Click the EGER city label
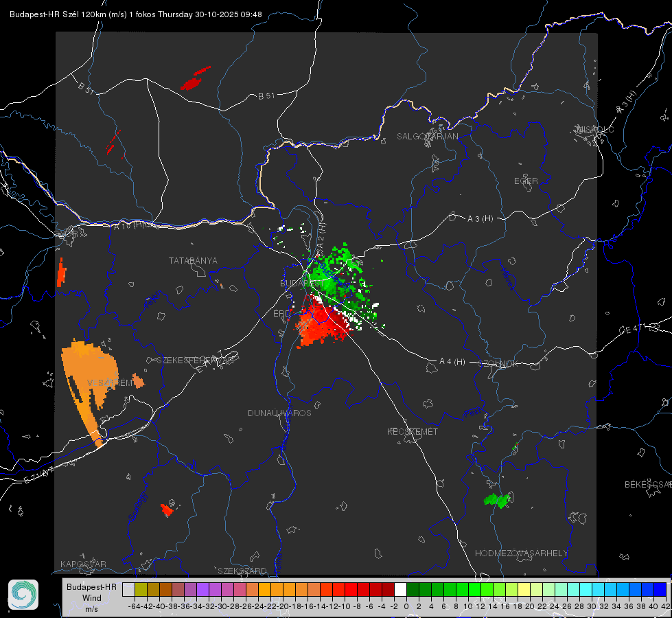 click(x=526, y=181)
